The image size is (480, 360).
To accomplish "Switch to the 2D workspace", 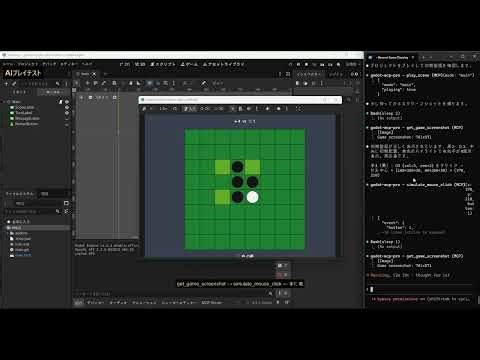I will (125, 64).
